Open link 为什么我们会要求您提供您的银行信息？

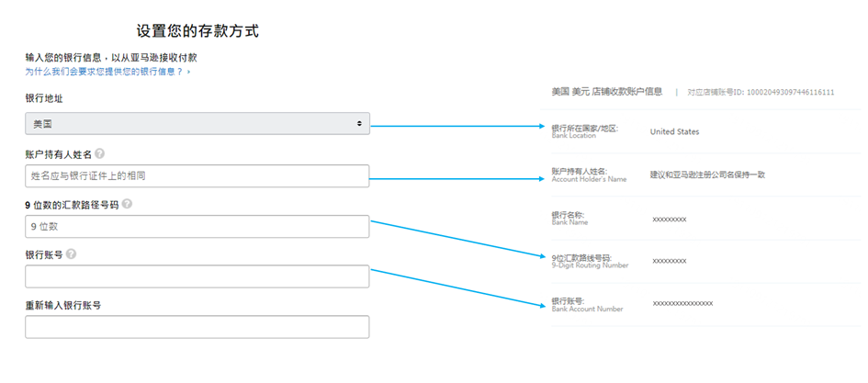click(107, 71)
